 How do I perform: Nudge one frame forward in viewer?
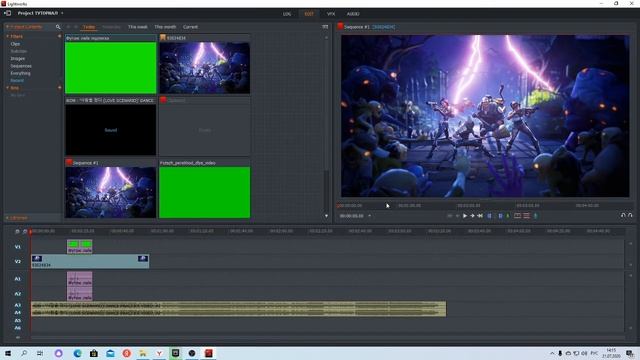(x=472, y=216)
